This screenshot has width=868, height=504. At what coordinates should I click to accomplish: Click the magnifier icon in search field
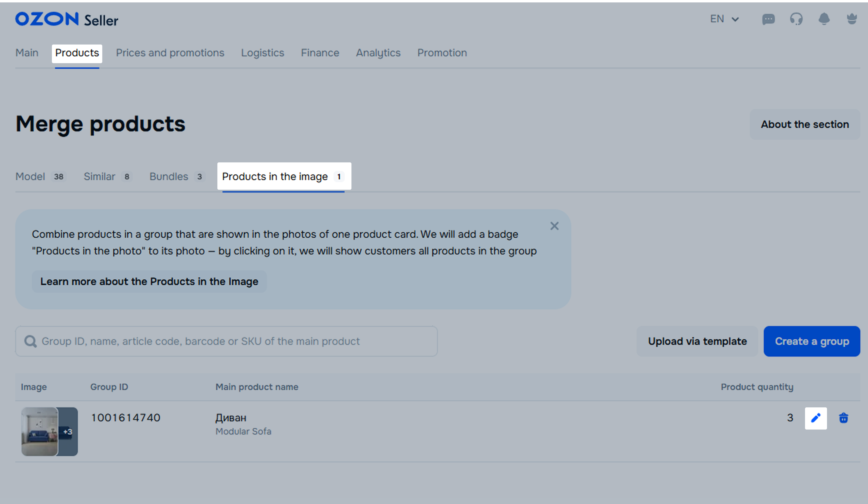coord(31,341)
